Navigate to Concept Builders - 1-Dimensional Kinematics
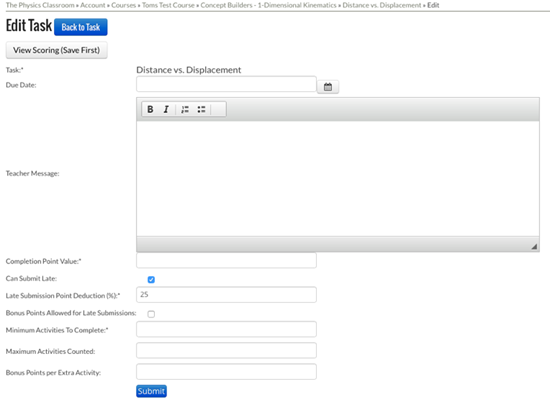Image resolution: width=550 pixels, height=410 pixels. (268, 5)
